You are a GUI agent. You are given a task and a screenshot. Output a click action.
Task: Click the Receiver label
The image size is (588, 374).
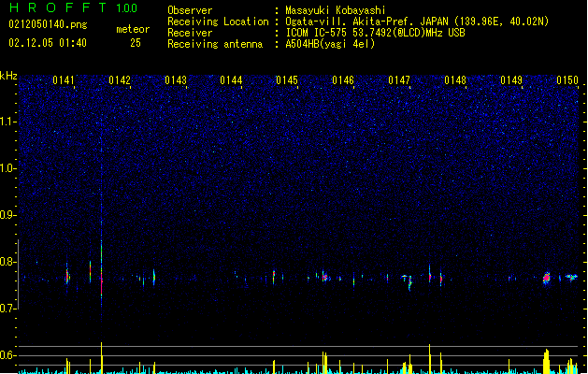click(190, 33)
